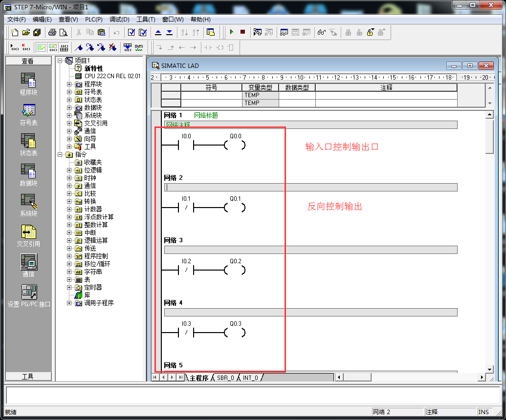Click the Download to PLC arrow icon

pos(169,32)
